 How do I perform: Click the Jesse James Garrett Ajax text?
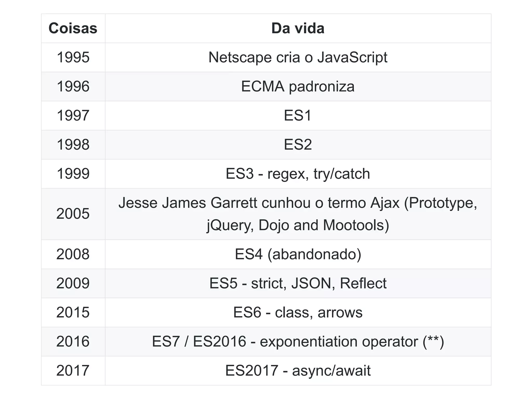[298, 214]
